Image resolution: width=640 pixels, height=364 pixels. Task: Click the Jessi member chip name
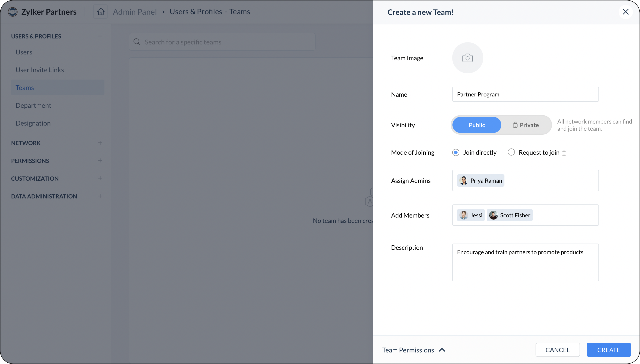pyautogui.click(x=476, y=215)
